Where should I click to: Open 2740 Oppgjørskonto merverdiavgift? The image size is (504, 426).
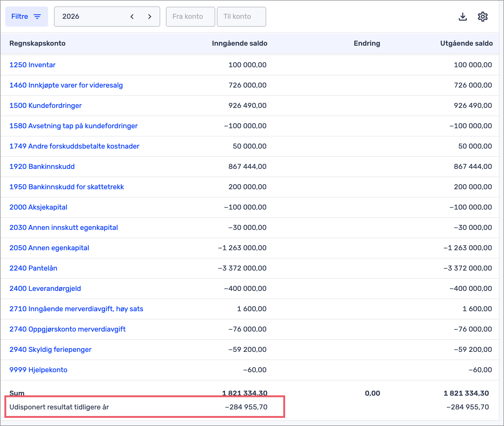[68, 329]
